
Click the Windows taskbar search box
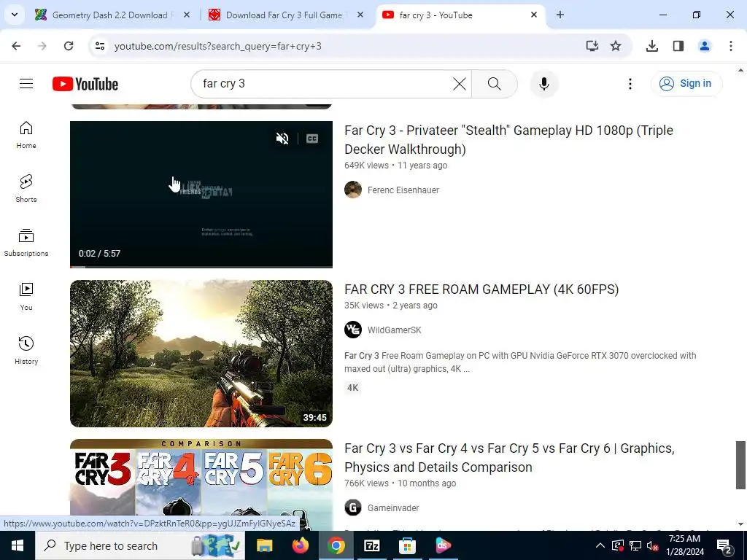pos(140,545)
